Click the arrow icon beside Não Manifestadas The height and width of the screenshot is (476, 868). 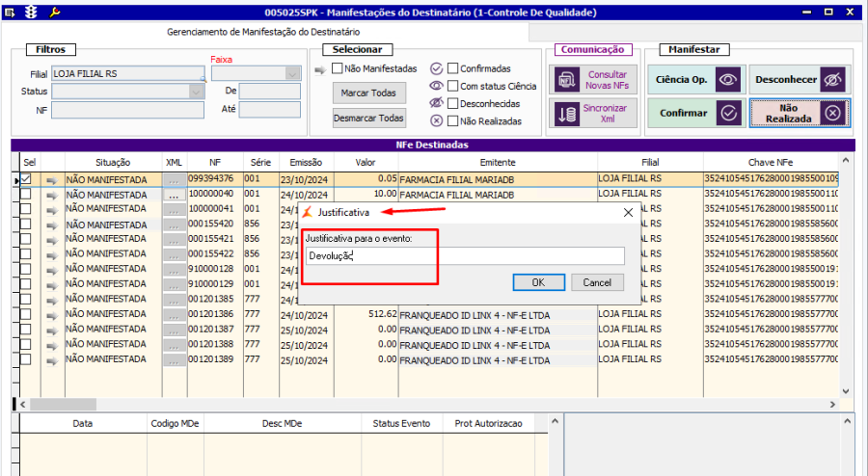320,69
